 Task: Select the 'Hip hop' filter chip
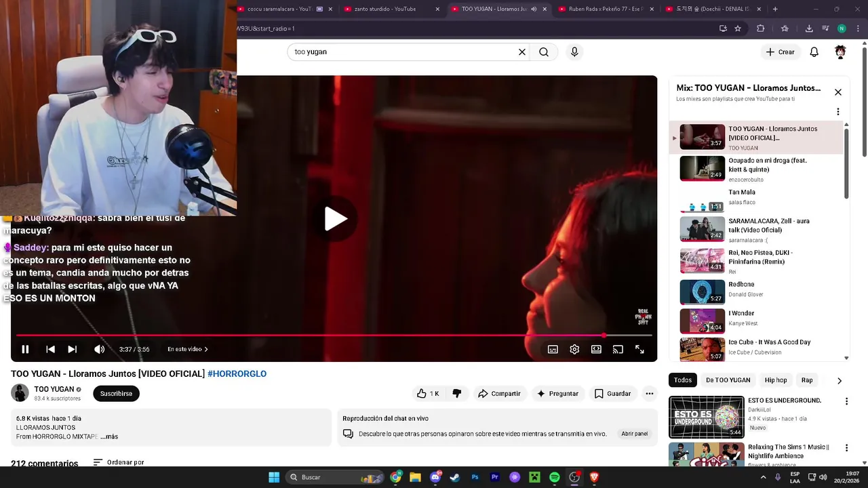point(776,380)
